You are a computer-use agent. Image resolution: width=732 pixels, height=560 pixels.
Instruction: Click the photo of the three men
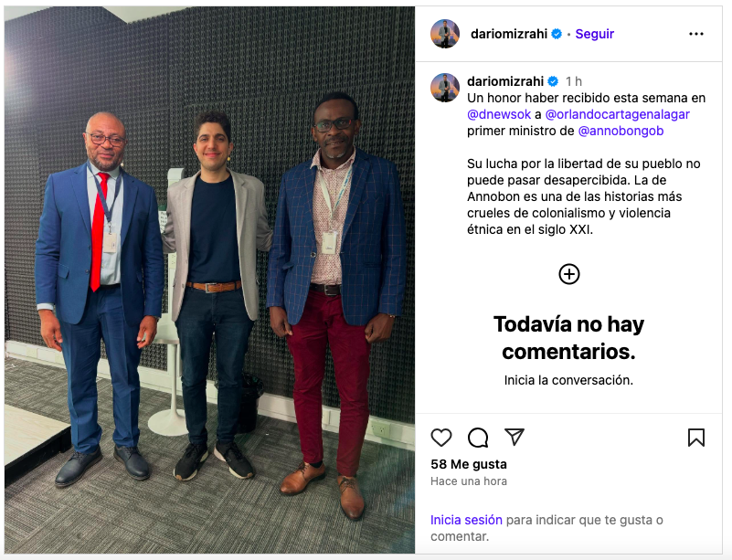click(x=209, y=280)
